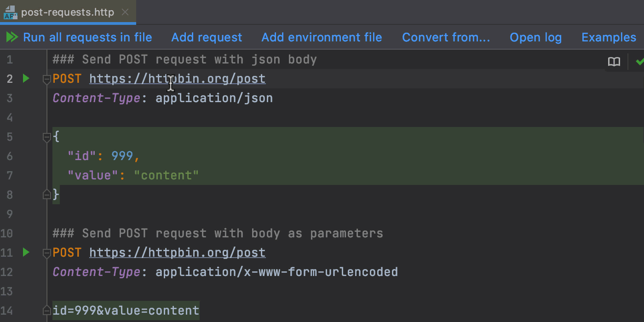Collapse the request block at line 11
The image size is (644, 322).
[46, 253]
